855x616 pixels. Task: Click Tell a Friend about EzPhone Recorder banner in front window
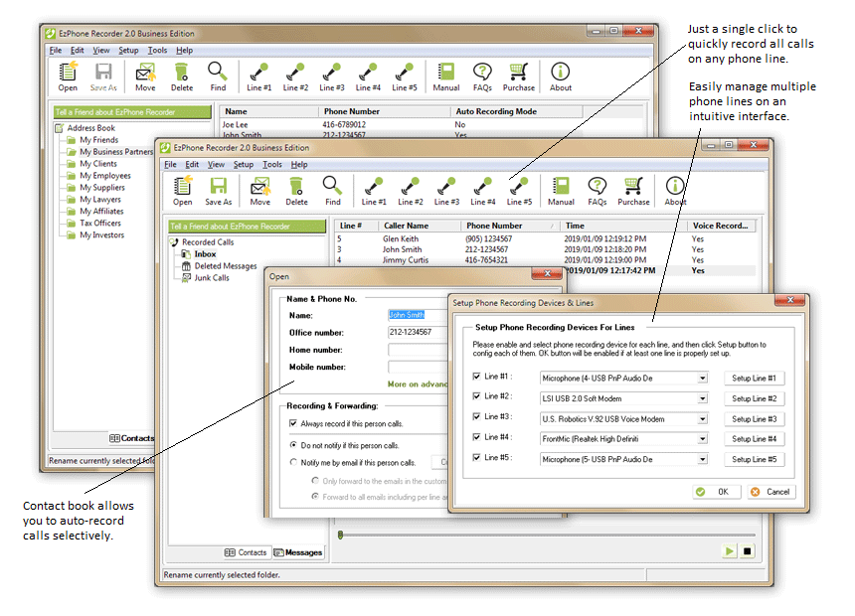click(247, 227)
